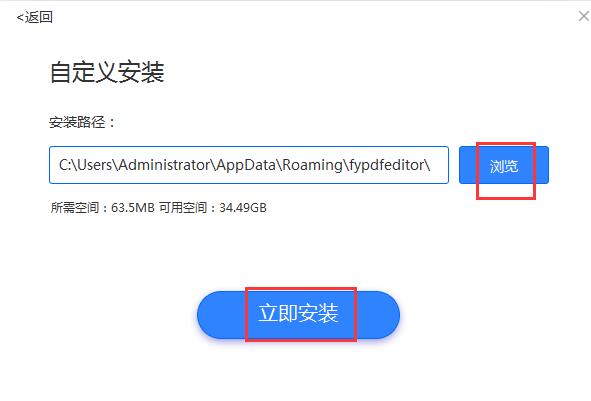Close the installer with the X icon
Viewport: 591px width, 401px height.
click(x=584, y=16)
